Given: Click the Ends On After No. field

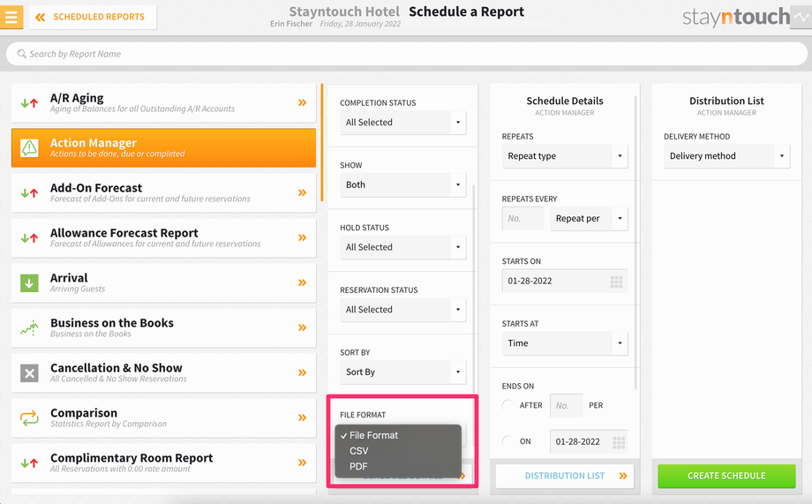Looking at the screenshot, I should coord(566,405).
